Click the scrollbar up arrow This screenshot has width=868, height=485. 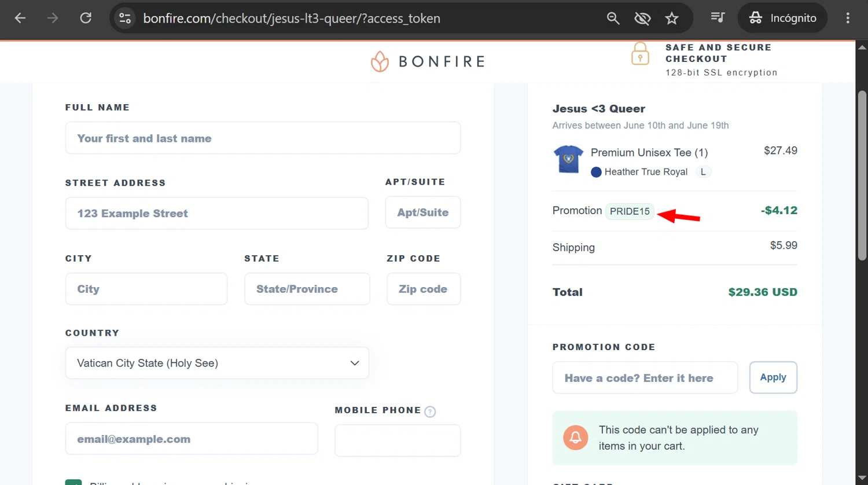(862, 47)
